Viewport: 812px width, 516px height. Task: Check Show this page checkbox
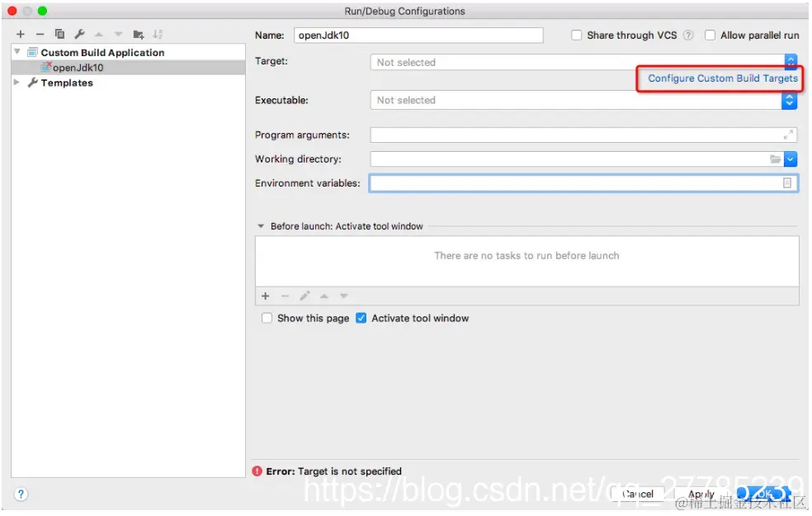(x=267, y=318)
